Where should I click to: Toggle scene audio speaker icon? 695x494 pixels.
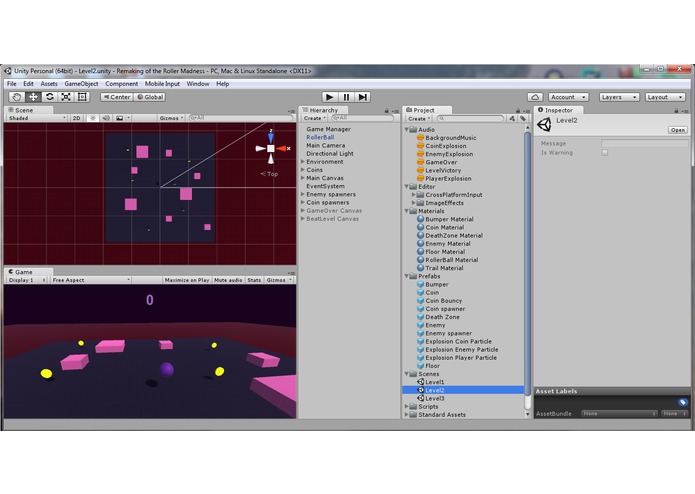tap(106, 118)
